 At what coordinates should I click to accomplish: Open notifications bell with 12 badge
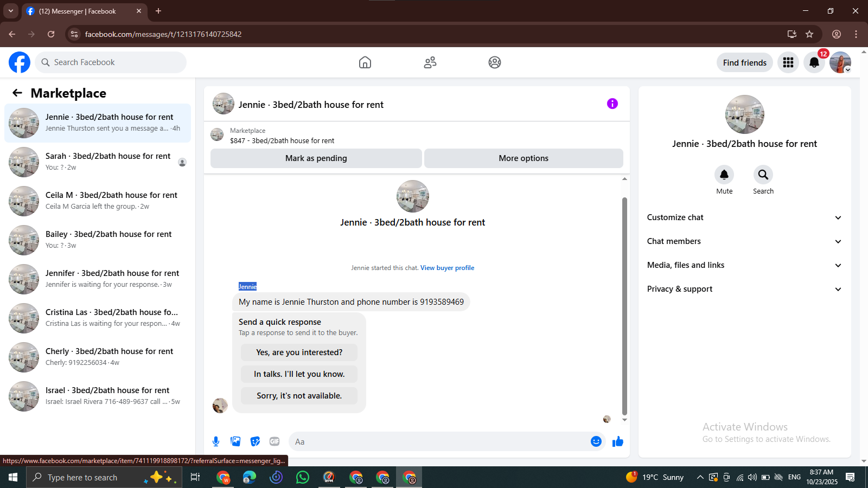click(814, 62)
